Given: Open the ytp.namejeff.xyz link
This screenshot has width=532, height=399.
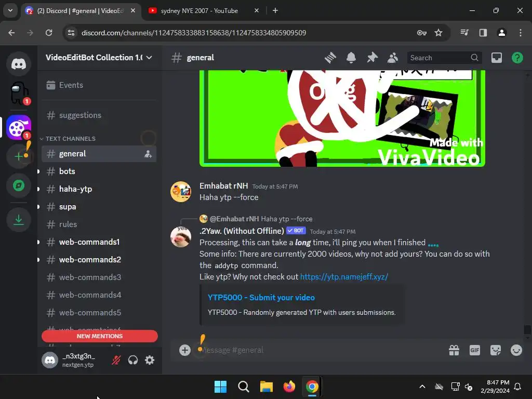Looking at the screenshot, I should click(x=344, y=277).
